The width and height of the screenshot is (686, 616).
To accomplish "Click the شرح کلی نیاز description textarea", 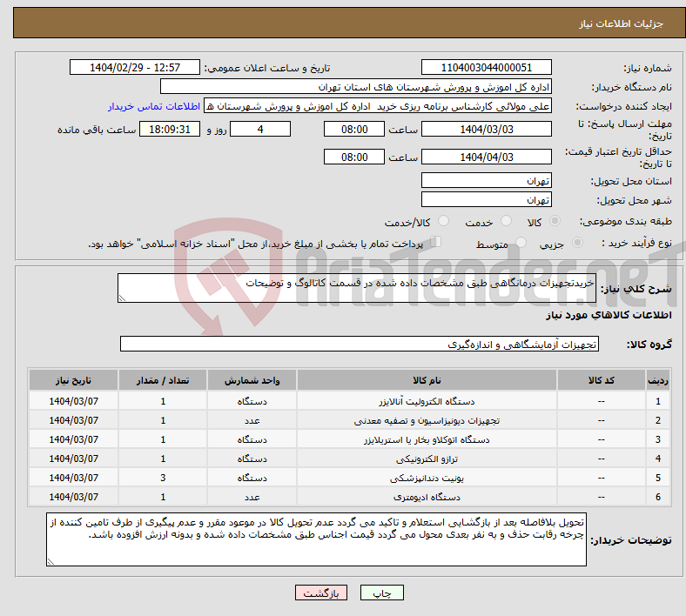I will (x=357, y=288).
